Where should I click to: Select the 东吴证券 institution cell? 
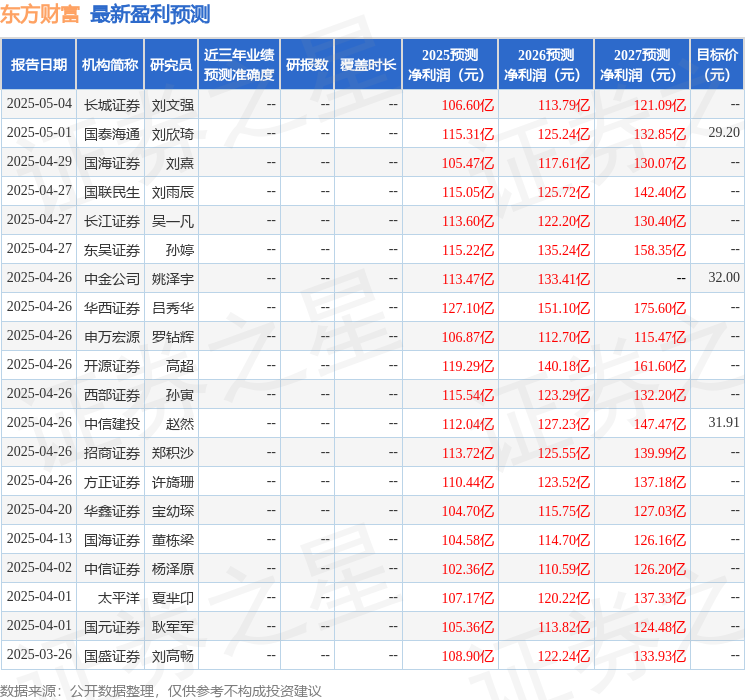pyautogui.click(x=112, y=250)
